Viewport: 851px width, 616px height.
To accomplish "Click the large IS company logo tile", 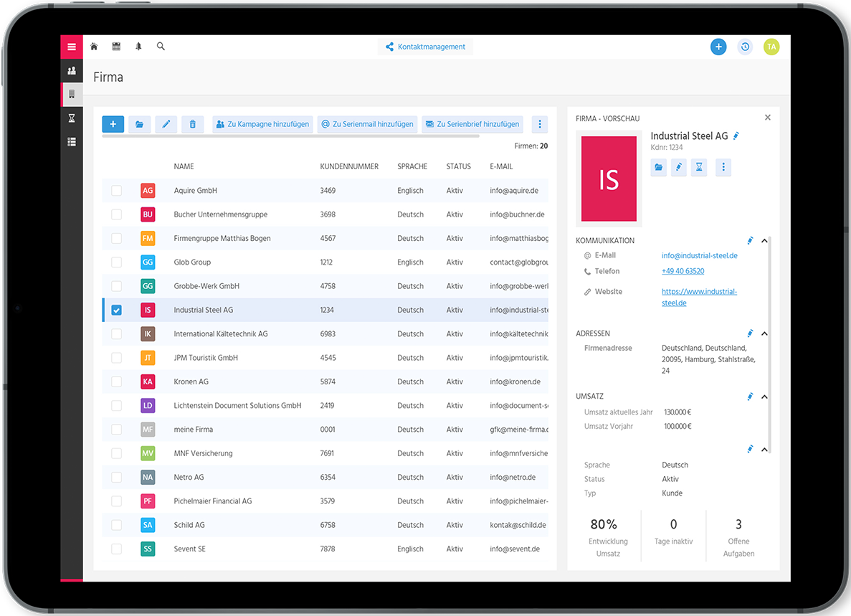I will point(609,179).
